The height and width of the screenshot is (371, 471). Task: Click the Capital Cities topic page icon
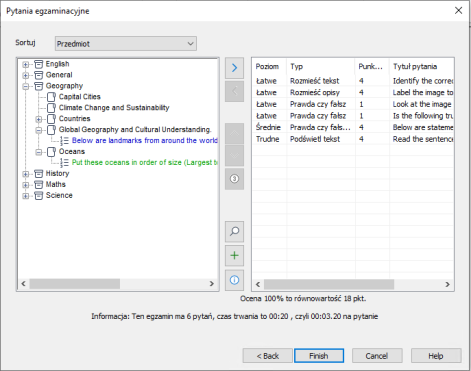51,97
